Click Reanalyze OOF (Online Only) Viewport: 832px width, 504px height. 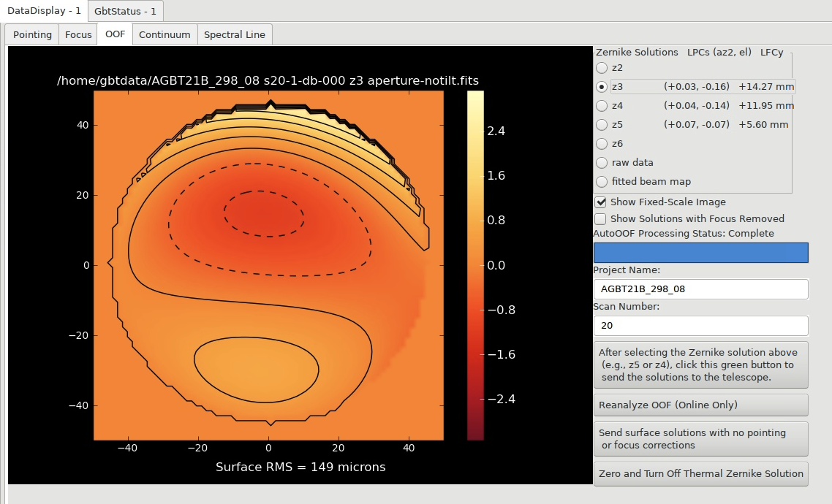[x=700, y=405]
